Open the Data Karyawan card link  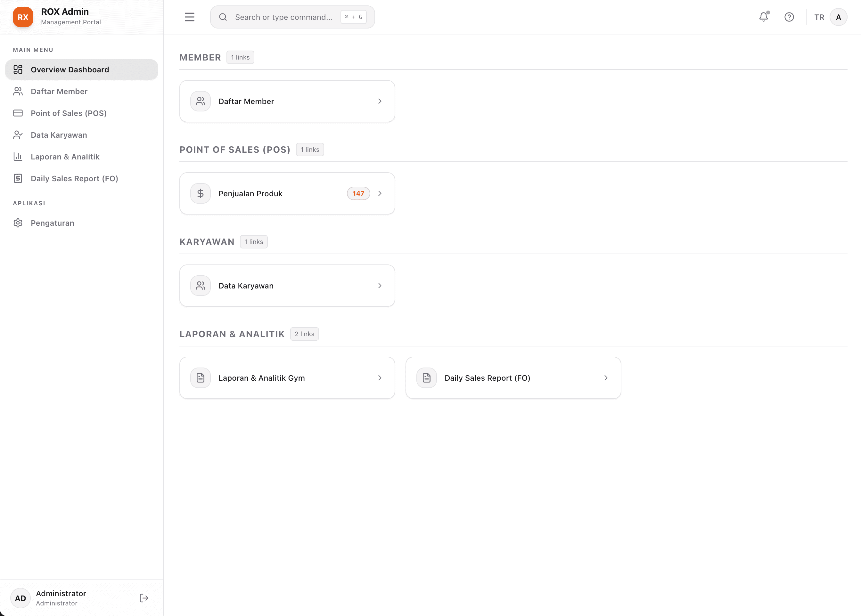click(x=287, y=286)
